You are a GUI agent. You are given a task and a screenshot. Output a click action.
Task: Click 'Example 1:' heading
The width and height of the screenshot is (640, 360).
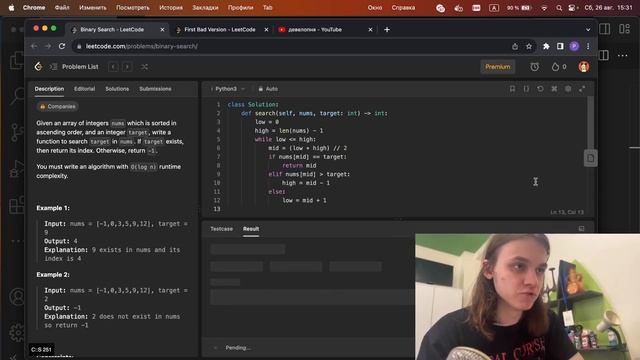pos(53,208)
